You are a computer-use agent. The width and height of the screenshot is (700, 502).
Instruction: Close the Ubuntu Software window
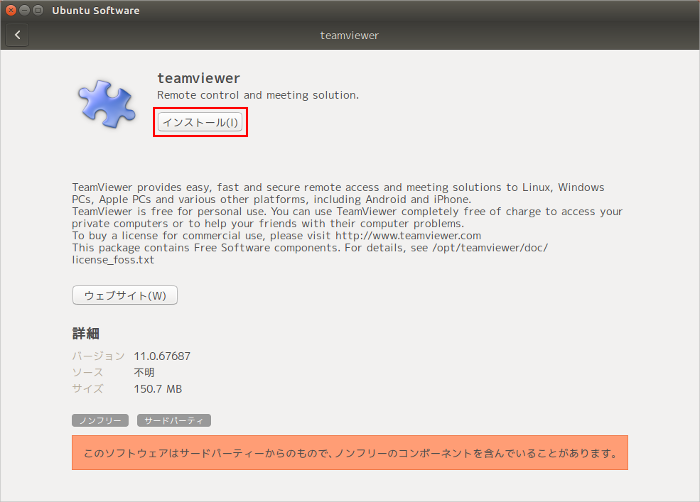click(x=11, y=10)
